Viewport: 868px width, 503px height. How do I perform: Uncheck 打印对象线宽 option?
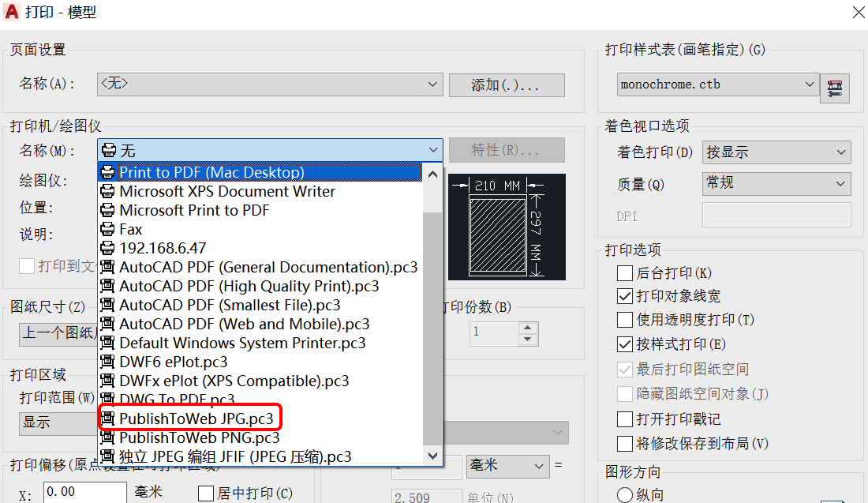(625, 296)
